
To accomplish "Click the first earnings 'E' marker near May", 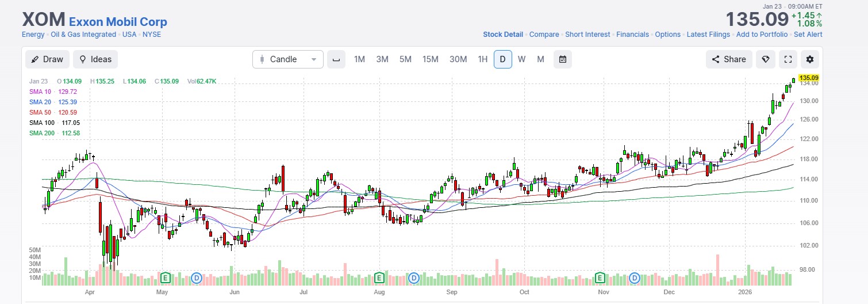I will tap(166, 278).
